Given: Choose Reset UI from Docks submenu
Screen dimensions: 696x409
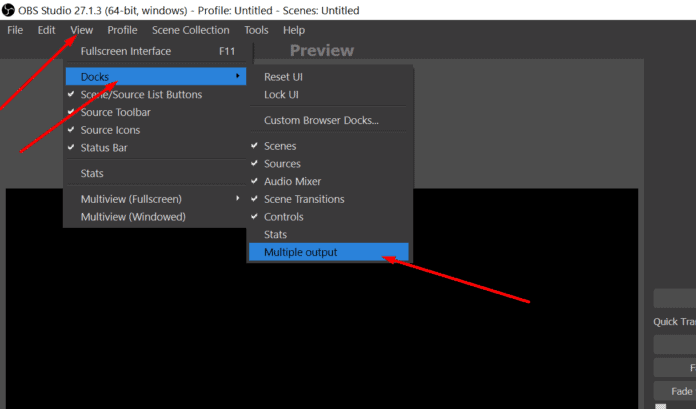Looking at the screenshot, I should pyautogui.click(x=285, y=77).
